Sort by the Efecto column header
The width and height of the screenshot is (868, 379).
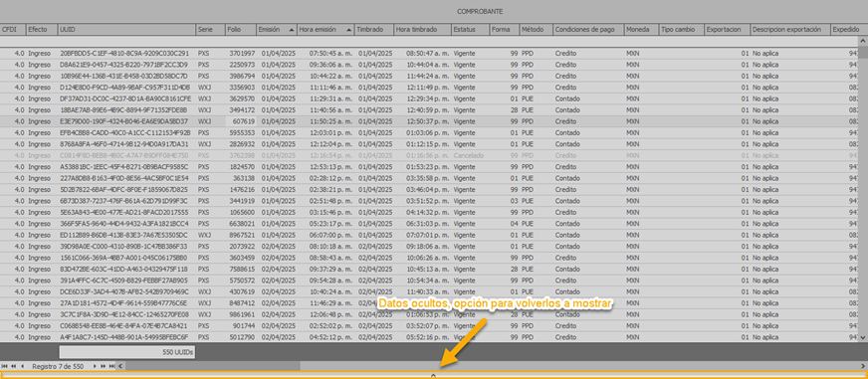click(x=42, y=29)
